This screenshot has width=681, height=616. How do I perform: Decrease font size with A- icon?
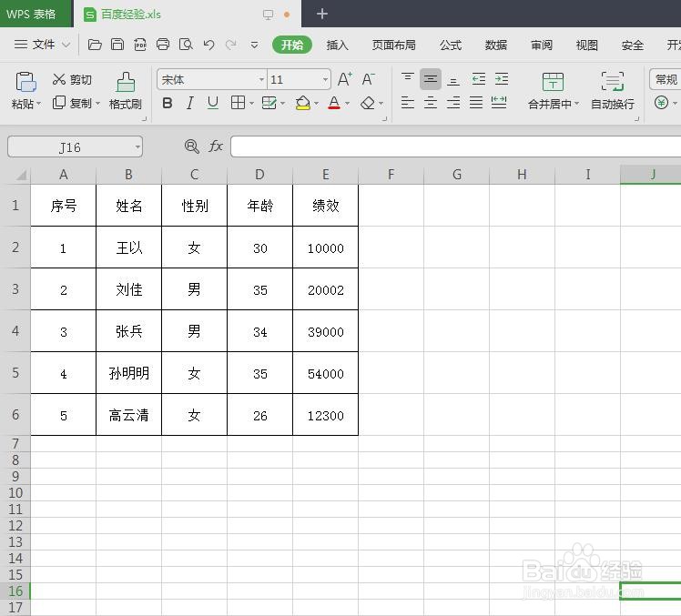click(369, 79)
